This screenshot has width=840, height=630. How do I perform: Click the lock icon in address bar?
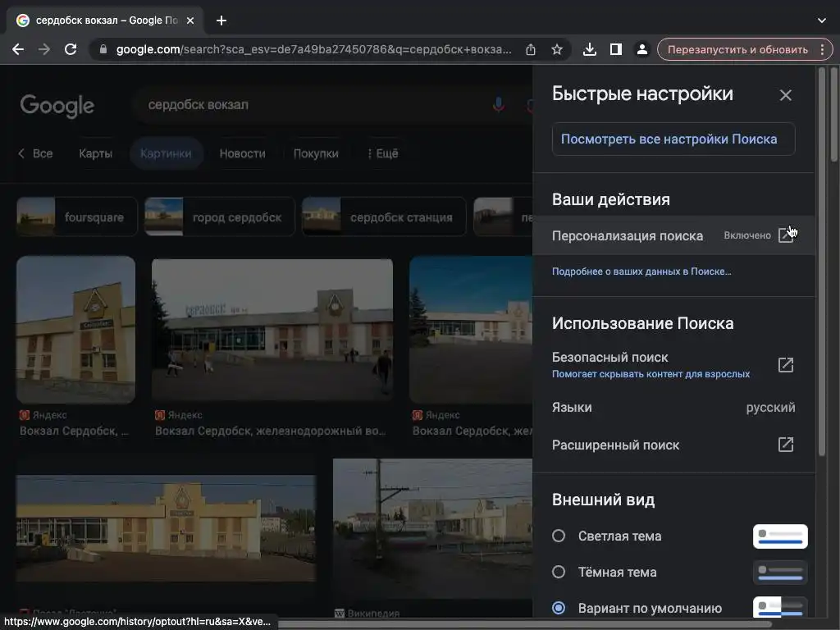tap(103, 49)
